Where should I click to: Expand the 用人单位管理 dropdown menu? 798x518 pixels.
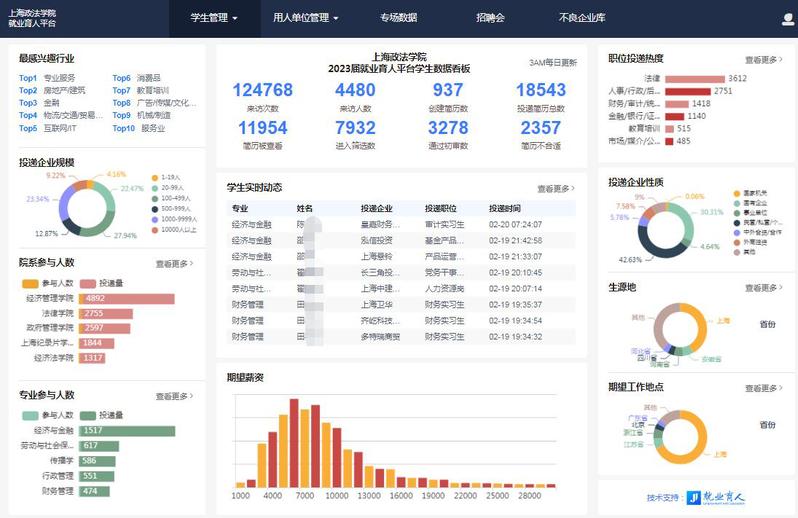click(306, 18)
